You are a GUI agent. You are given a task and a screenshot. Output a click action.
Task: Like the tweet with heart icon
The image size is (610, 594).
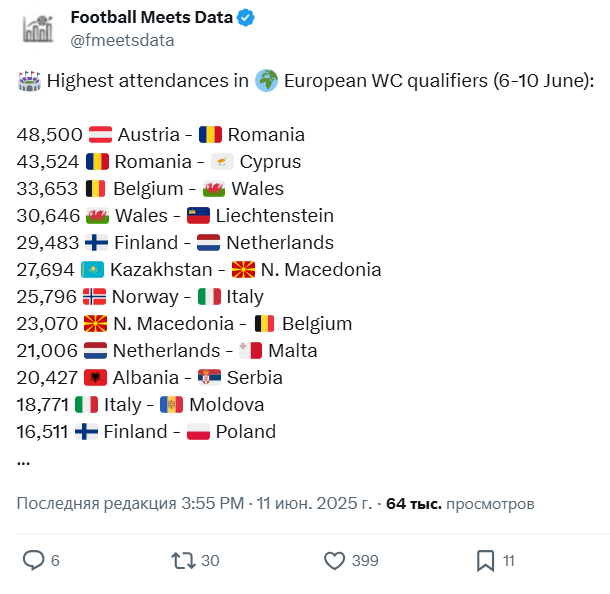pos(335,561)
